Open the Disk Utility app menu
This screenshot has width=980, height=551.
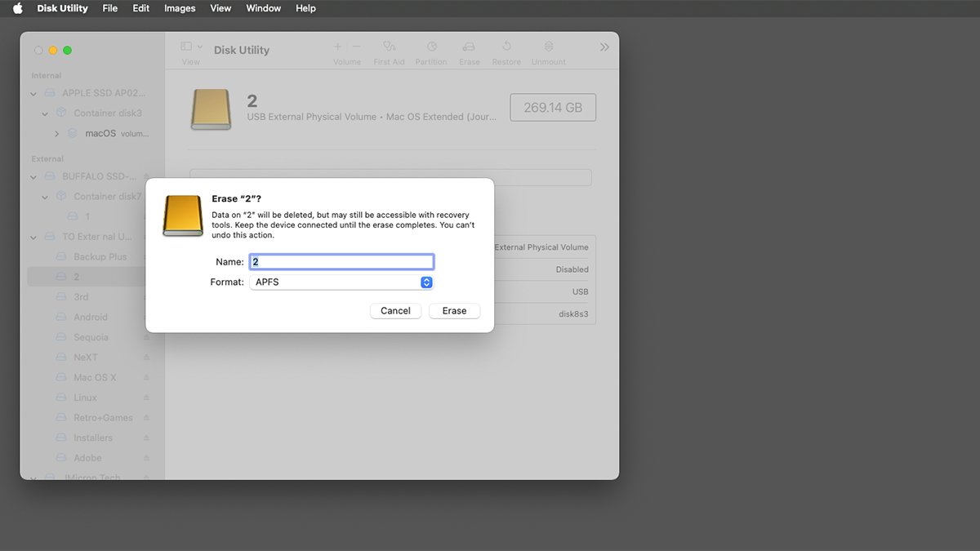tap(64, 8)
